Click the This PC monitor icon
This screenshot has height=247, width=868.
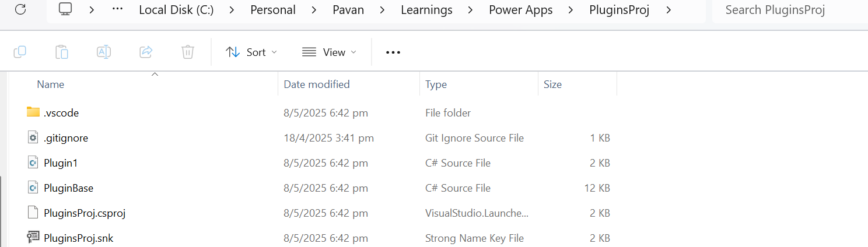(65, 10)
